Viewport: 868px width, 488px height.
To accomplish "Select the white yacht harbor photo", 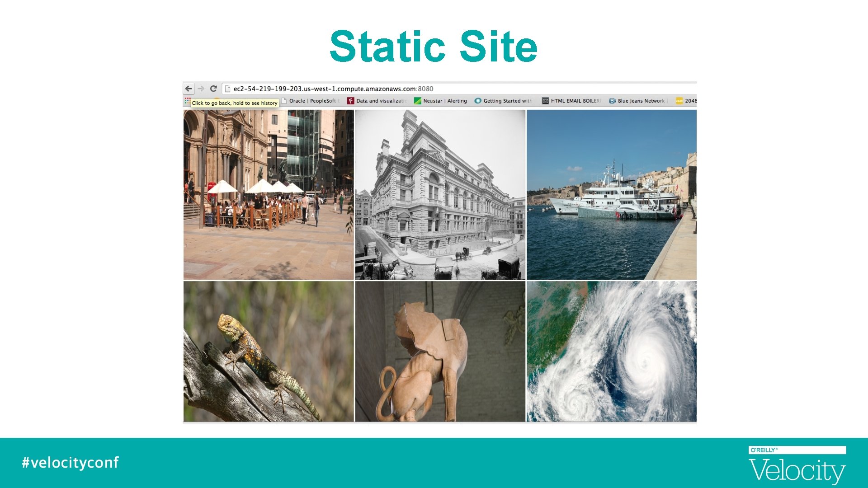I will tap(611, 195).
